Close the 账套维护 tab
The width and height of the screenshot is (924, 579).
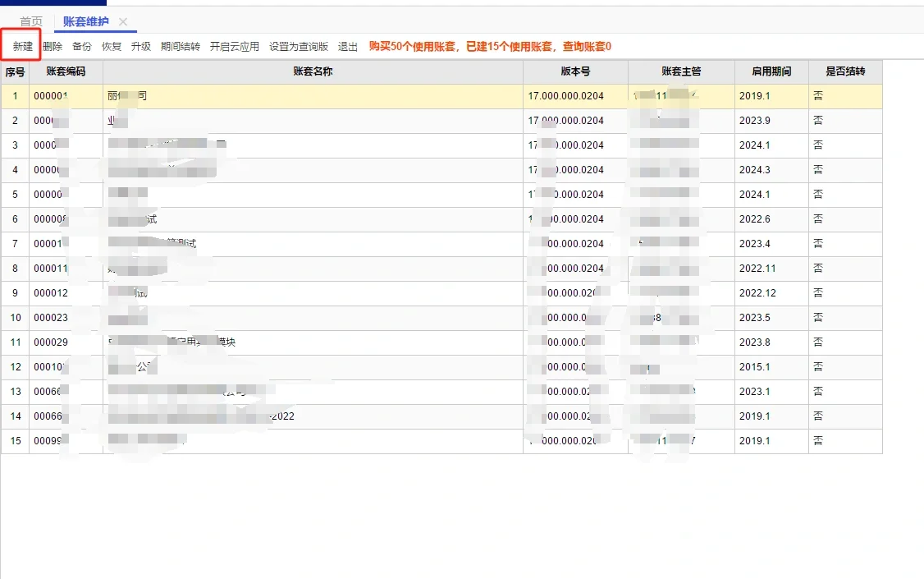(x=123, y=21)
